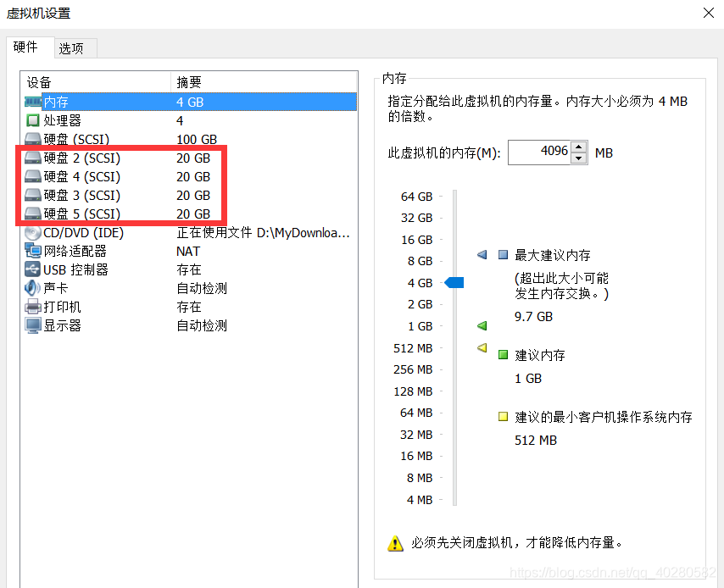Viewport: 724px width, 588px height.
Task: Click the disk icon for 硬盘 (SCSI) 100 GB
Action: [33, 139]
